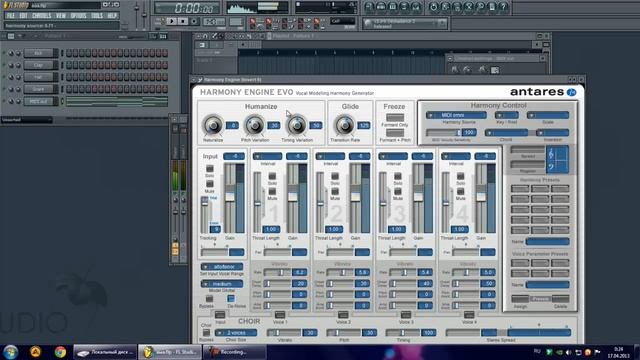Toggle the Freeze Formant + Pitch button

click(x=395, y=133)
